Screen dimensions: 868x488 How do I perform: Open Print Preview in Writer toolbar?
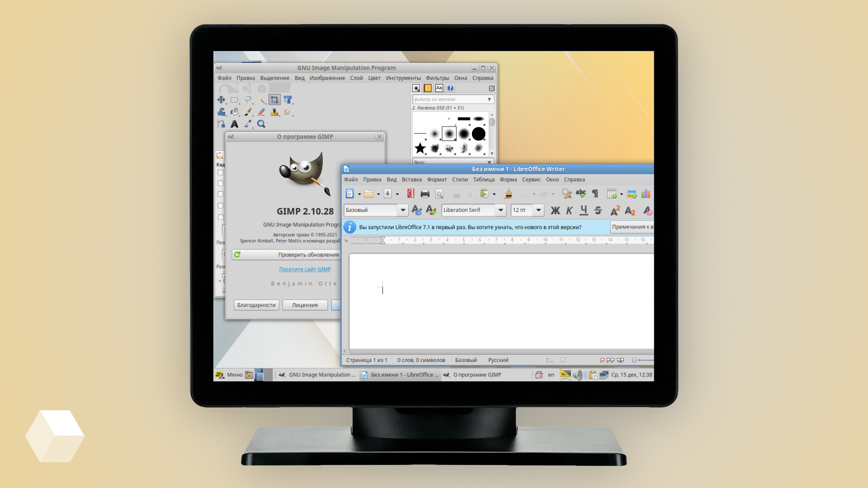coord(439,194)
